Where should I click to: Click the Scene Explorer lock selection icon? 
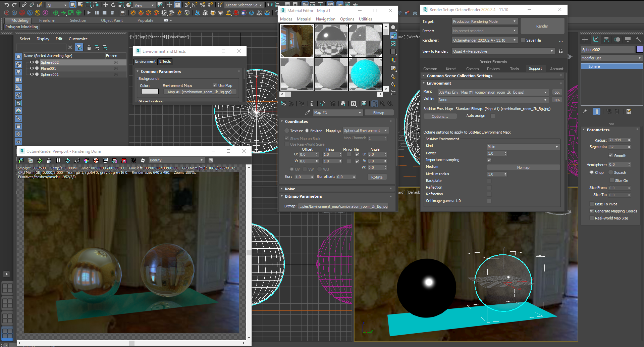pyautogui.click(x=89, y=47)
